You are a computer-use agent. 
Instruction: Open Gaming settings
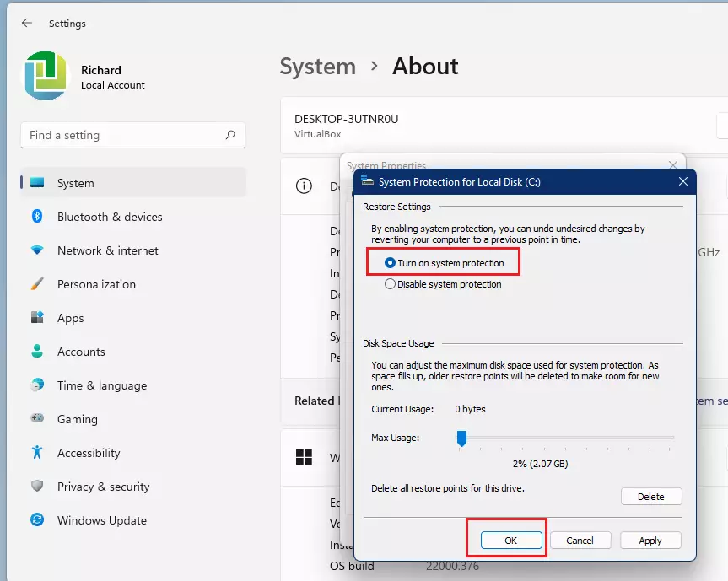click(x=133, y=419)
